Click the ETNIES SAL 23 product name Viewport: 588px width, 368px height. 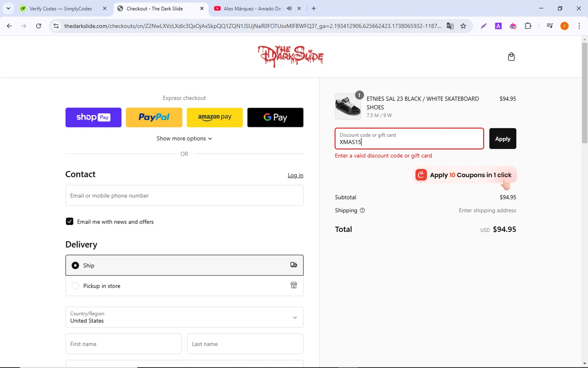tap(423, 103)
